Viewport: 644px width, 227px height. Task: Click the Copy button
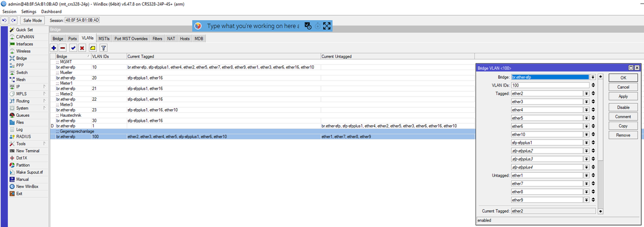point(623,126)
